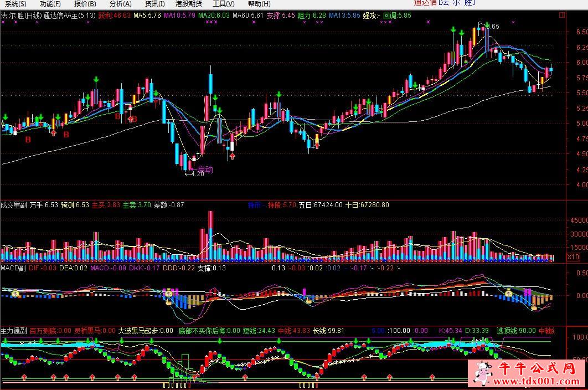Click the DDD:-0.22 value

click(179, 268)
